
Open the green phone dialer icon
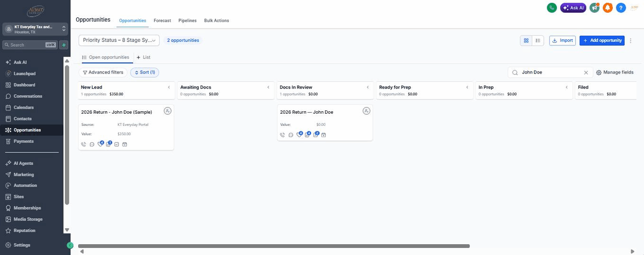pos(552,7)
